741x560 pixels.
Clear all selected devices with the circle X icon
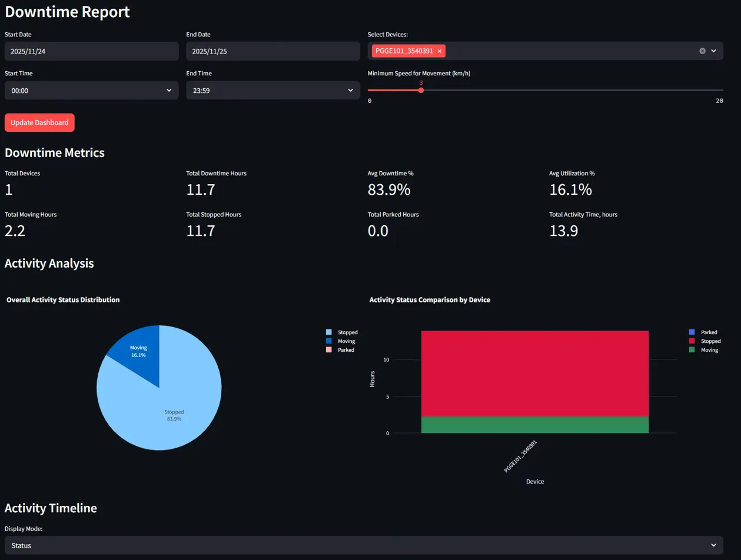702,51
